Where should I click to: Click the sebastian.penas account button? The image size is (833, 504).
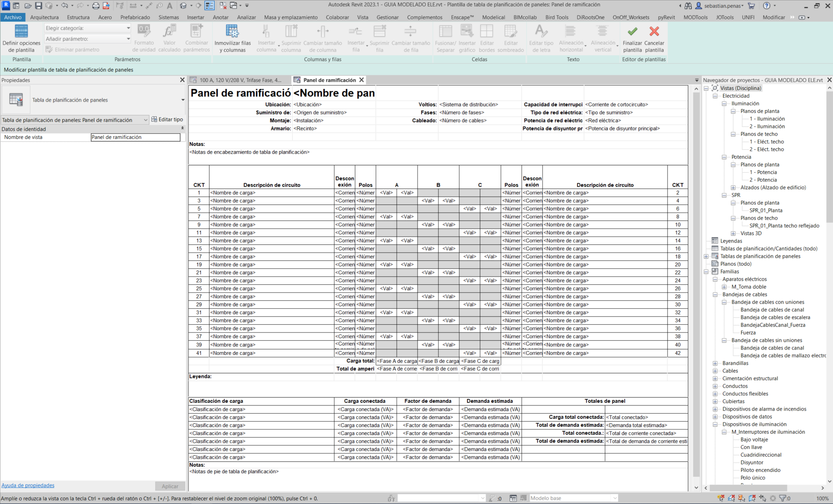point(720,6)
